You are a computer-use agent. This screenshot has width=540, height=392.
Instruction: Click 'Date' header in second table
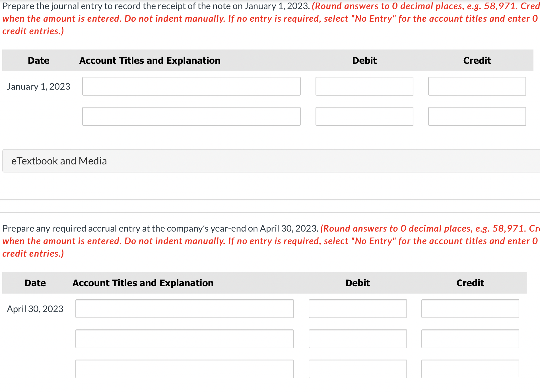pyautogui.click(x=35, y=283)
